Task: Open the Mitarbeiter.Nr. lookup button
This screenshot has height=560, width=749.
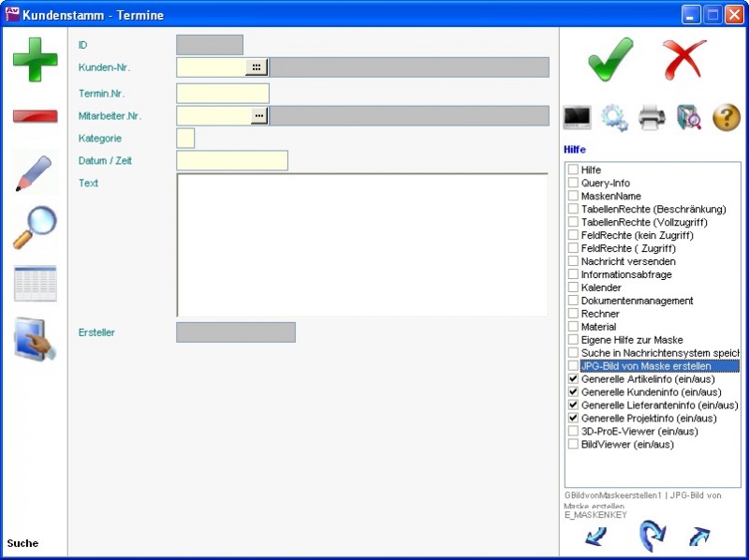Action: [258, 115]
